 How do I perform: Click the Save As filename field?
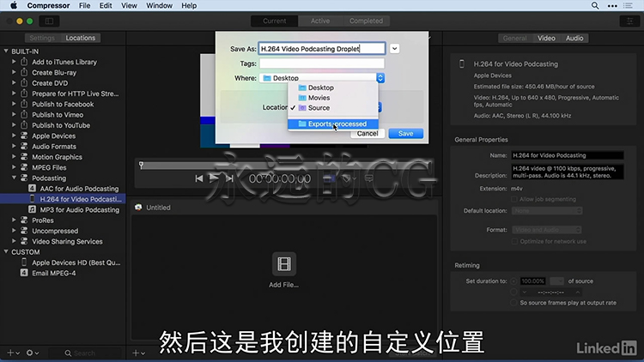322,48
